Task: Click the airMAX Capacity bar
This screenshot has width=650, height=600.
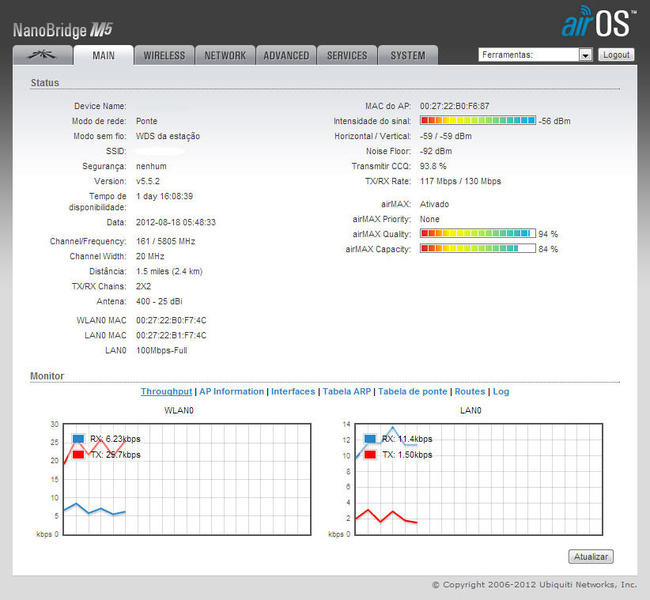Action: [x=478, y=248]
